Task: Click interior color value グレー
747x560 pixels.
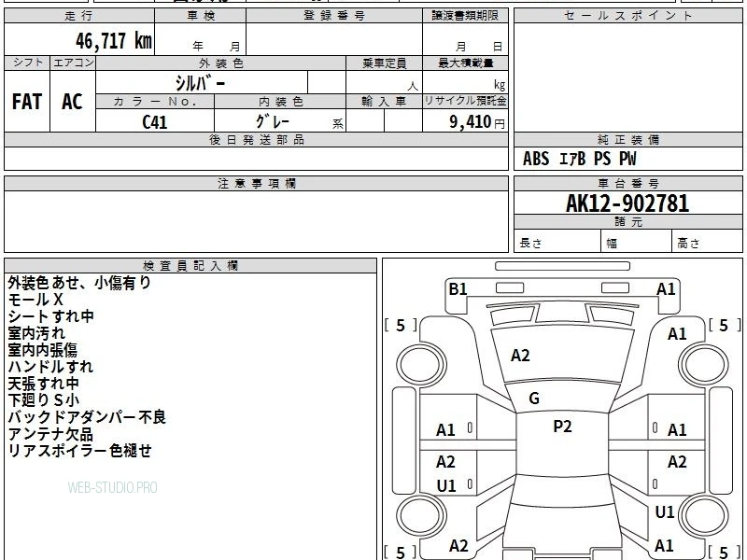Action: tap(273, 121)
